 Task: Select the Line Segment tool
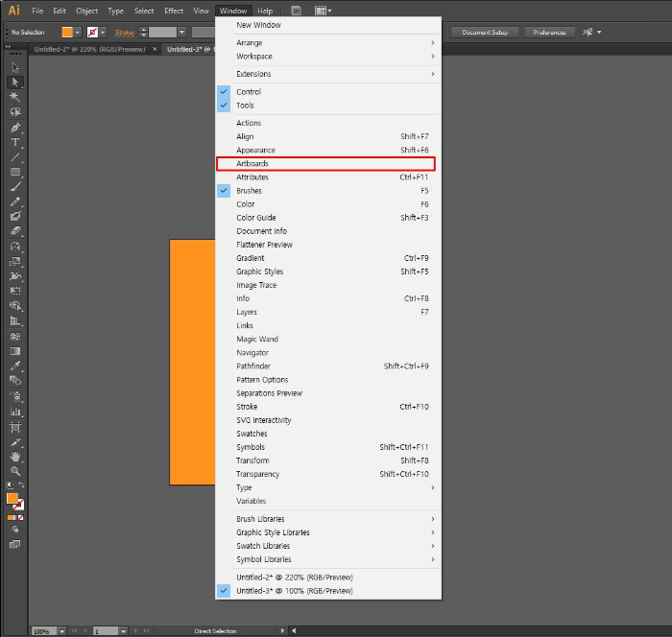tap(15, 157)
